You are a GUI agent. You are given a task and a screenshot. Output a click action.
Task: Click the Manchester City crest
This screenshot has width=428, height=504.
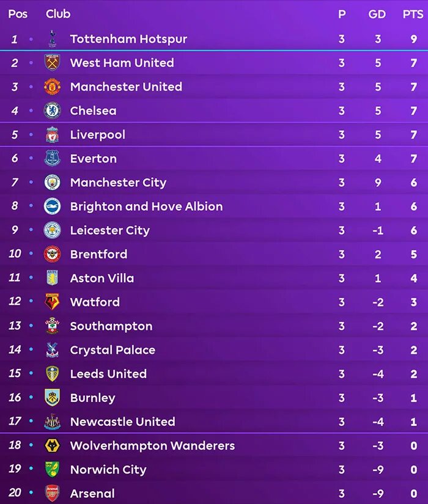coord(52,182)
